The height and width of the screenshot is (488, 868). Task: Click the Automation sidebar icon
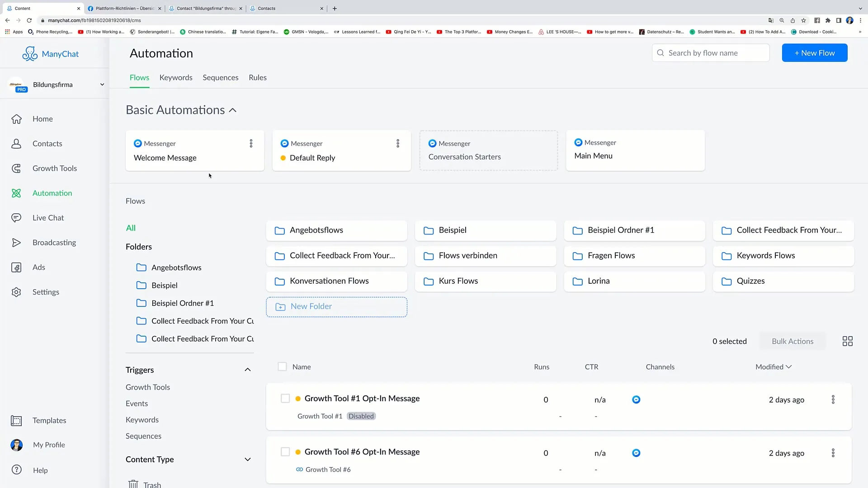click(16, 192)
